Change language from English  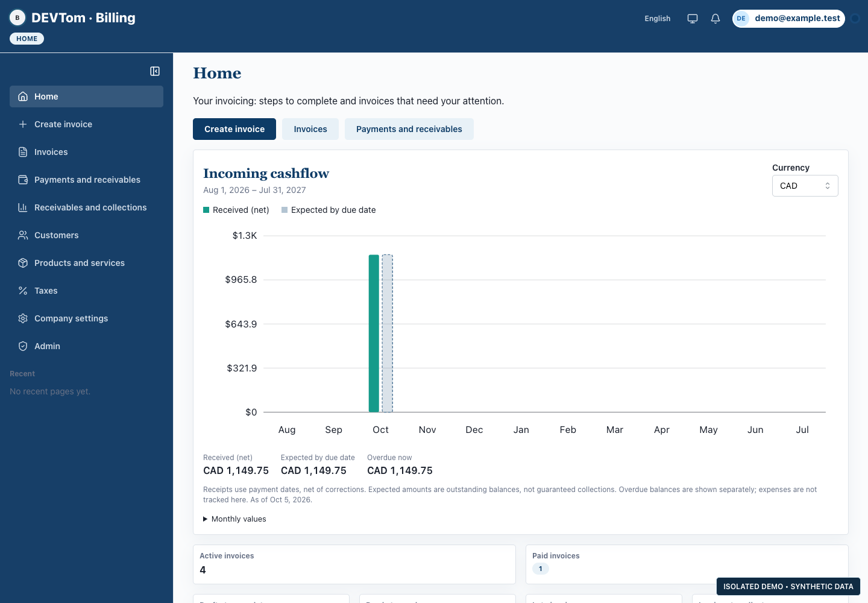point(657,19)
